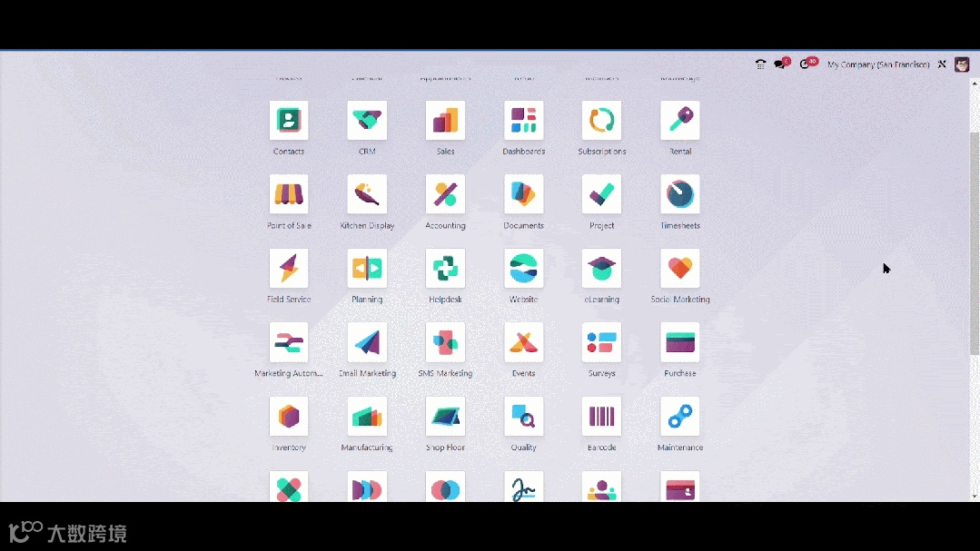The image size is (980, 551).
Task: Open the activities clock icon with 40 badge
Action: tap(807, 64)
